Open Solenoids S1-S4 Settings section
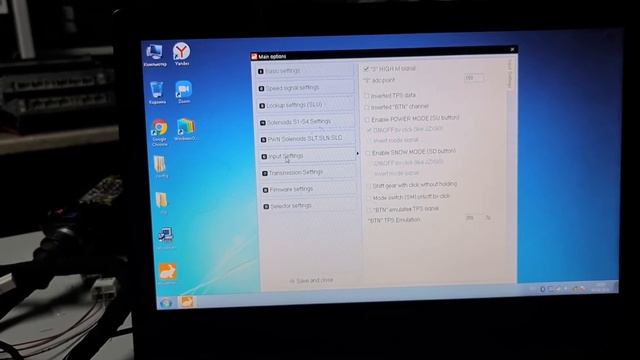Viewport: 640px width, 360px height. point(307,122)
